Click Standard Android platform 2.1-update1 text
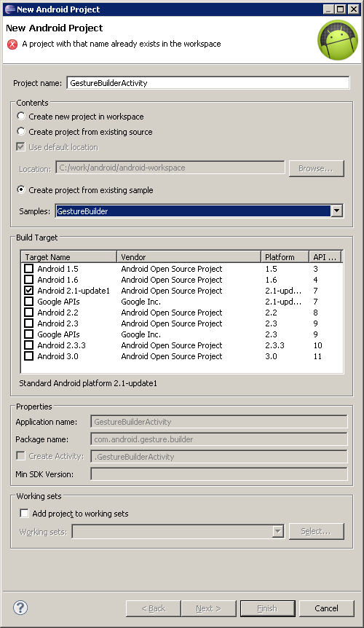This screenshot has height=628, width=364. pos(88,383)
